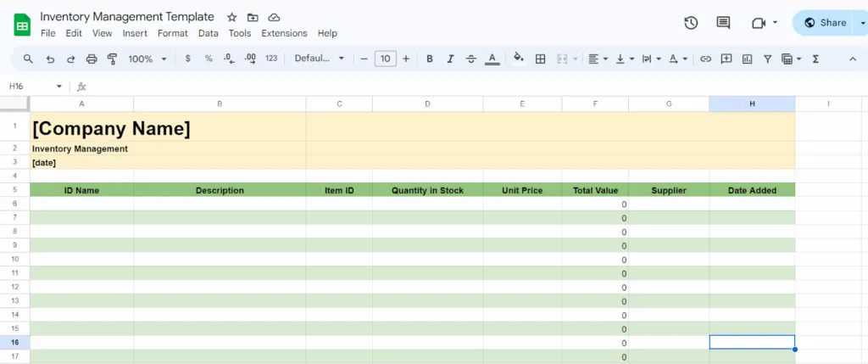Open the Google Sheets home icon
The width and height of the screenshot is (868, 364).
(22, 25)
